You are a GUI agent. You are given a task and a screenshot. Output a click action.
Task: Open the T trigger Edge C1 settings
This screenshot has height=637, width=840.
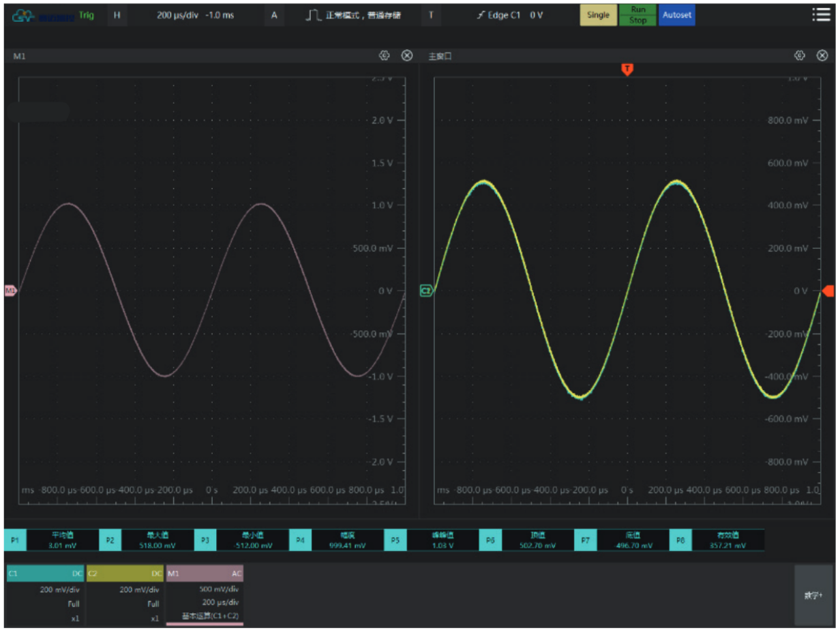(431, 15)
